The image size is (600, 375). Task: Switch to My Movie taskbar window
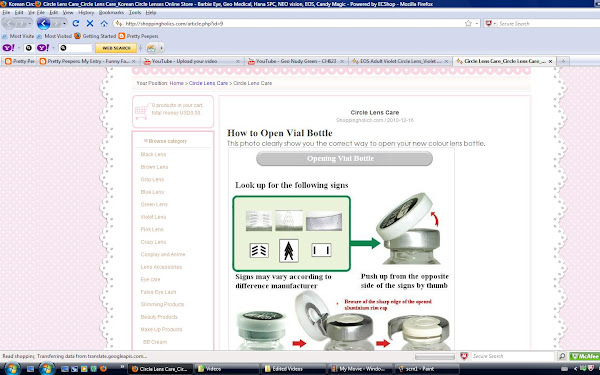coord(360,369)
